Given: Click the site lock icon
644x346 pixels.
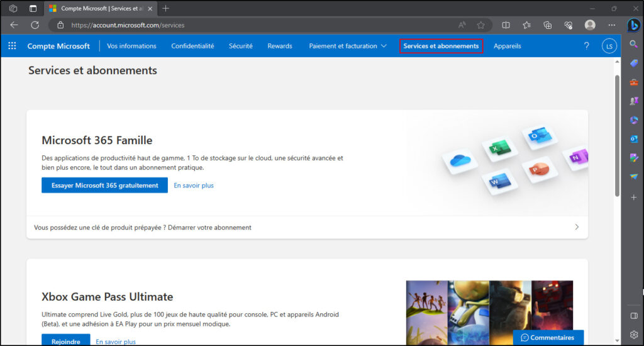Looking at the screenshot, I should pyautogui.click(x=60, y=25).
